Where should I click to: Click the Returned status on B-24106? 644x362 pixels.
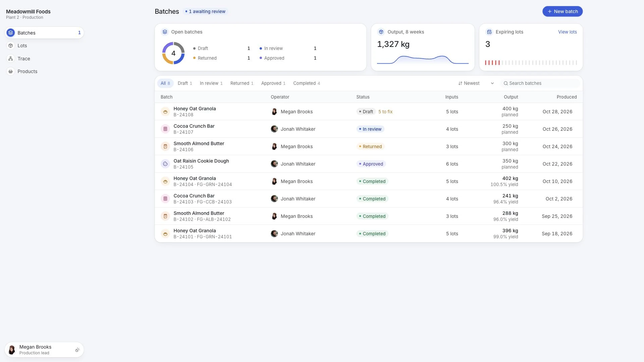pyautogui.click(x=370, y=146)
